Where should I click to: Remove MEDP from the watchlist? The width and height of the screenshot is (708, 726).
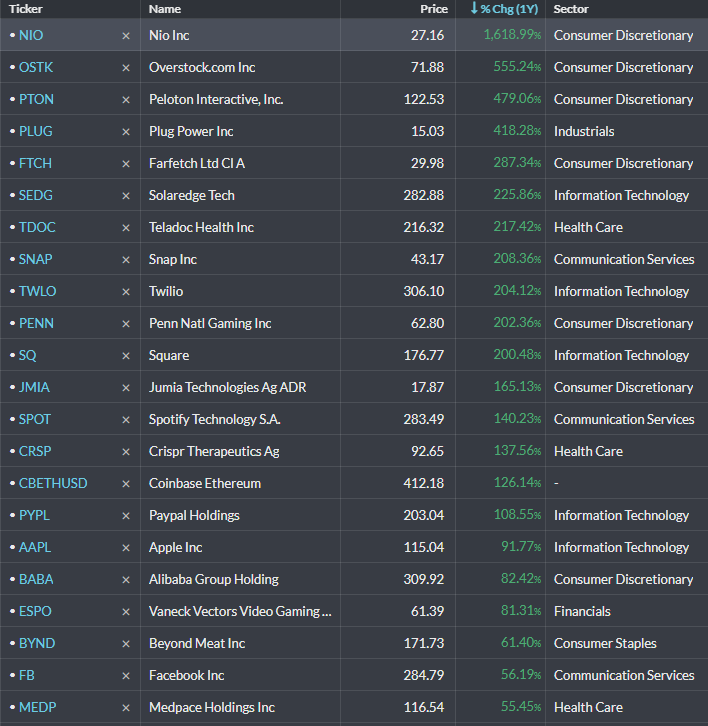(x=126, y=708)
